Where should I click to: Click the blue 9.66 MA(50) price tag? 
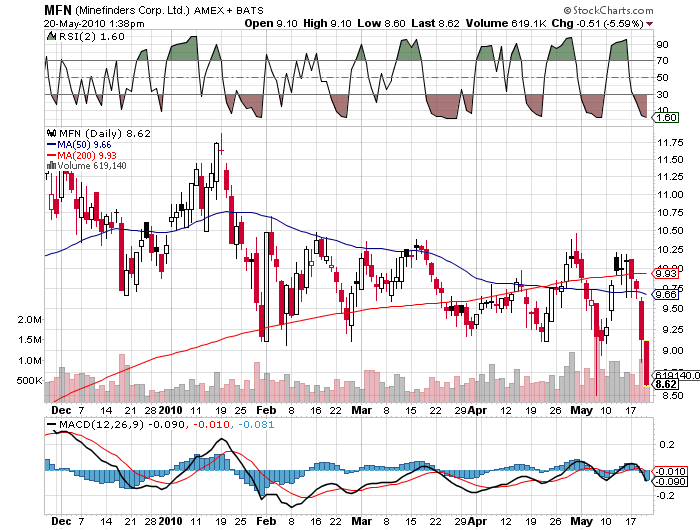666,295
